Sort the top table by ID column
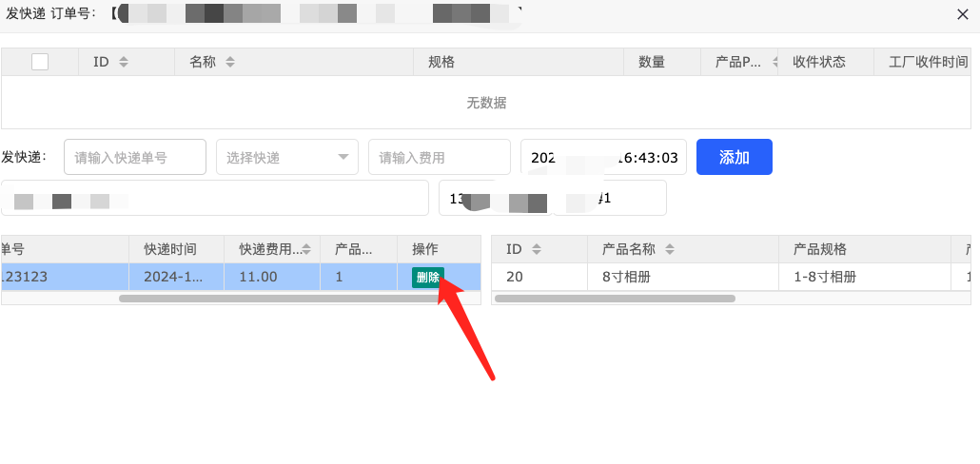 123,62
